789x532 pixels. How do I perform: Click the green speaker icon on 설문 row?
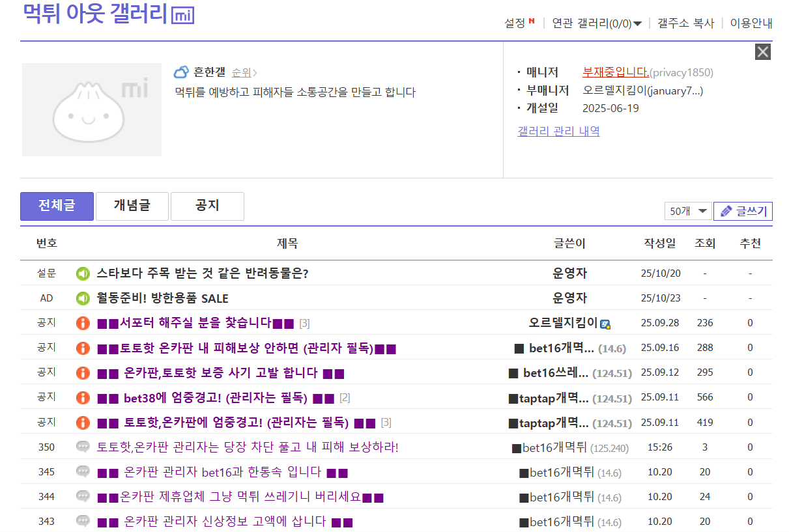(83, 273)
